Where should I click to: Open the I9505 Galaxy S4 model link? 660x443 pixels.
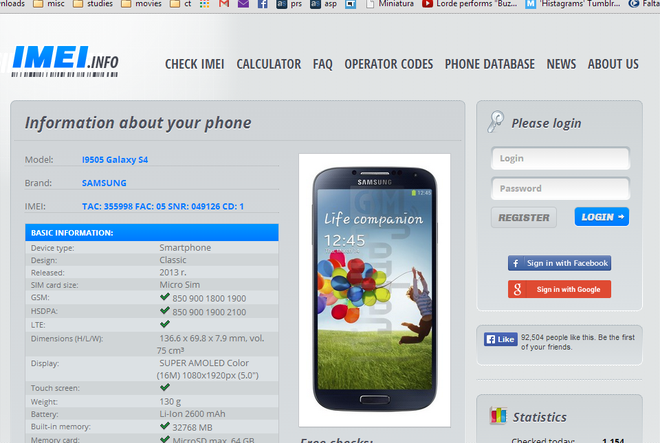(115, 160)
